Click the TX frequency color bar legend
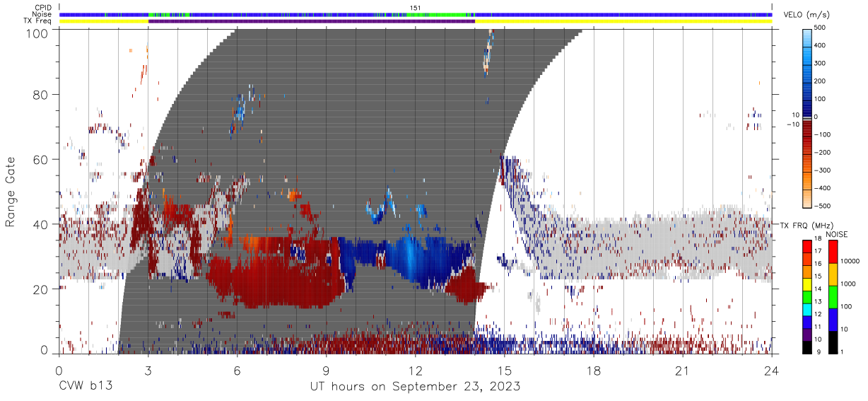The height and width of the screenshot is (401, 868). pos(807,296)
